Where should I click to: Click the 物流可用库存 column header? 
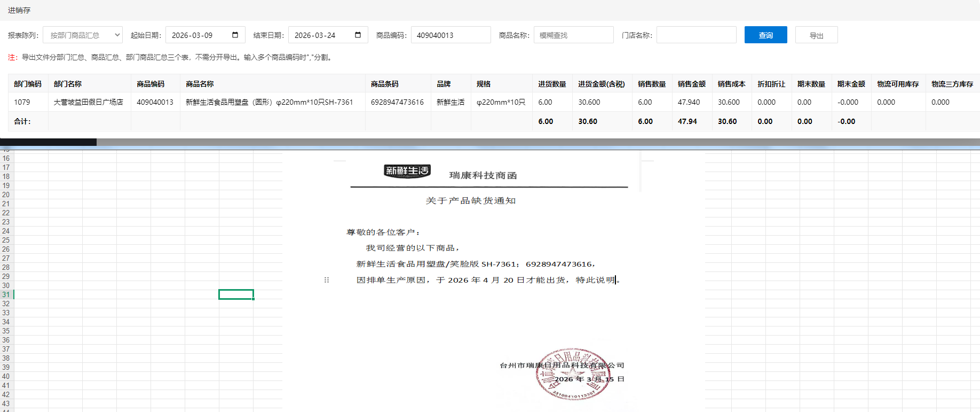898,84
